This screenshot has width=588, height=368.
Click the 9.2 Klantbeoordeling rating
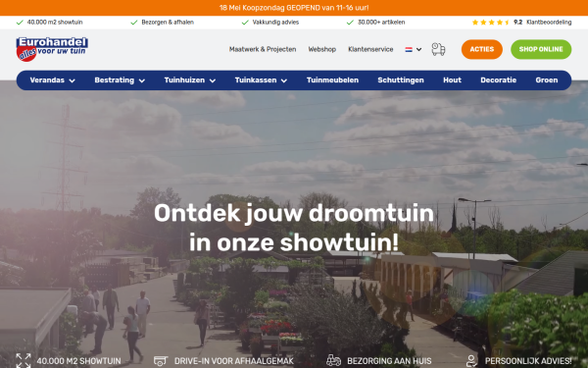coord(543,23)
